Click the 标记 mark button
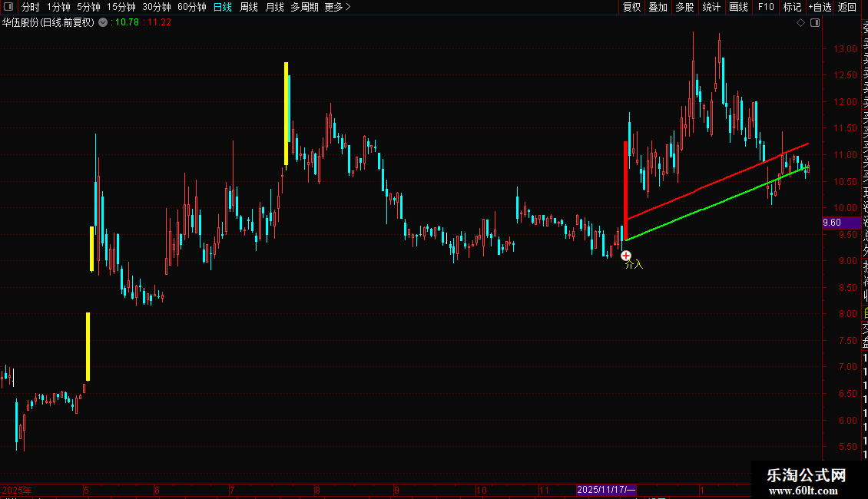Image resolution: width=868 pixels, height=499 pixels. [x=792, y=7]
